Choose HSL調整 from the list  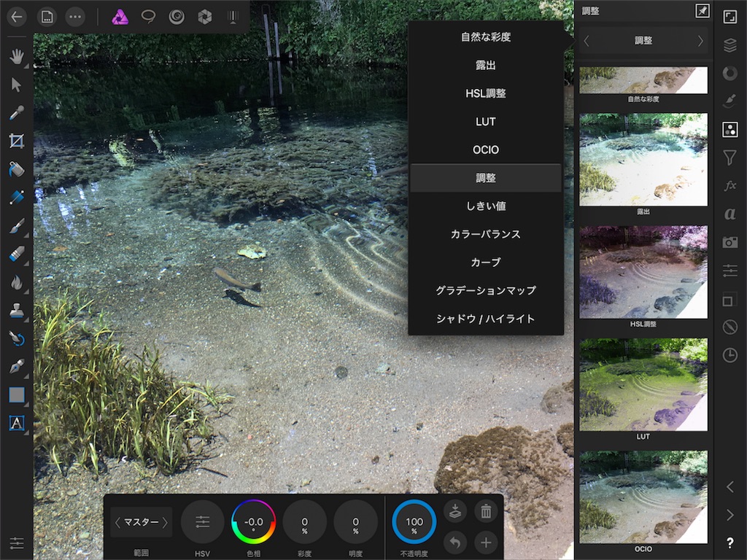point(486,93)
